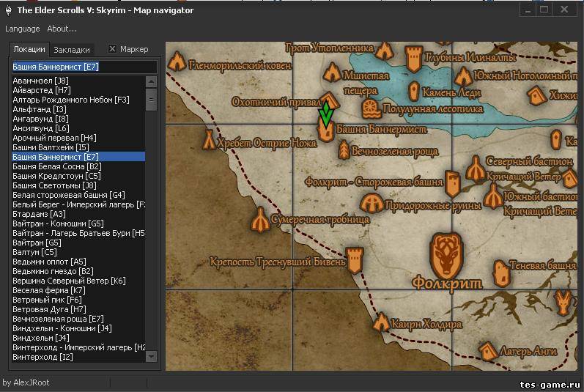Click the Сумеречная гробница barrow icon
The image size is (584, 392).
point(260,220)
